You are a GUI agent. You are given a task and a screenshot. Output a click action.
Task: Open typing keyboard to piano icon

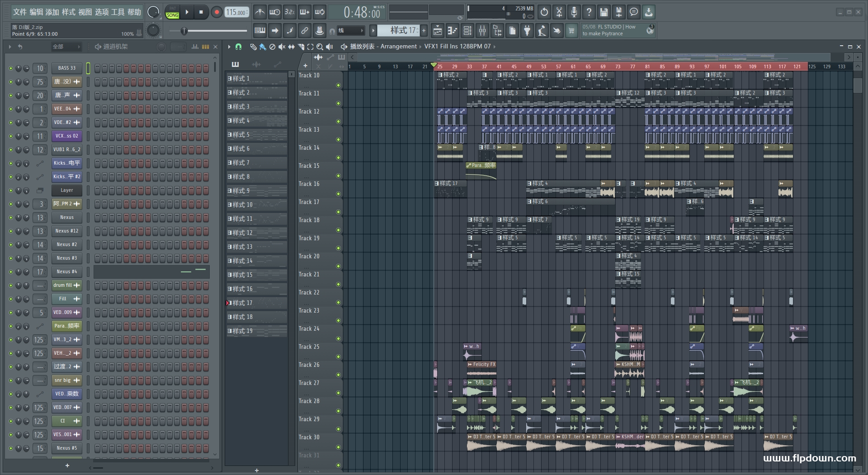(x=260, y=31)
